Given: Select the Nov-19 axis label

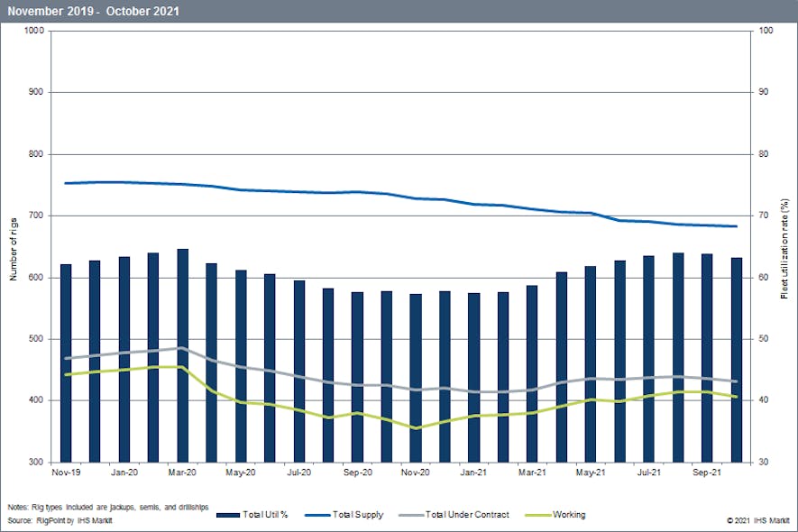Looking at the screenshot, I should [x=66, y=472].
